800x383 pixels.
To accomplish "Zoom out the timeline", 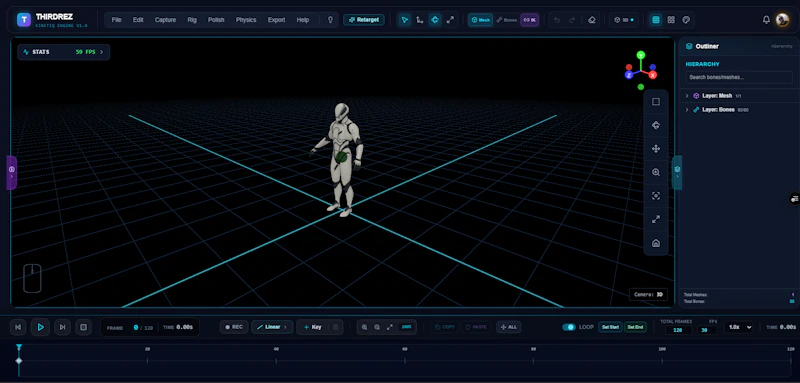I will pyautogui.click(x=377, y=327).
